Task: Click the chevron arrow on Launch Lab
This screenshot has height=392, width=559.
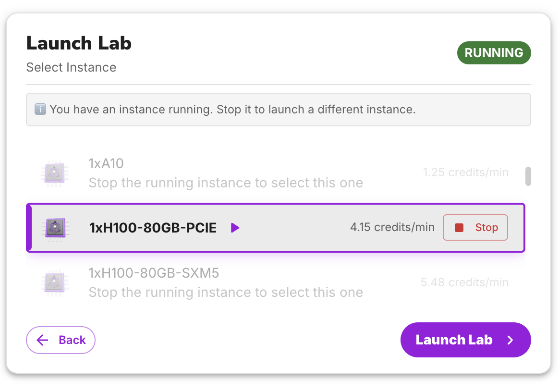Action: click(510, 340)
